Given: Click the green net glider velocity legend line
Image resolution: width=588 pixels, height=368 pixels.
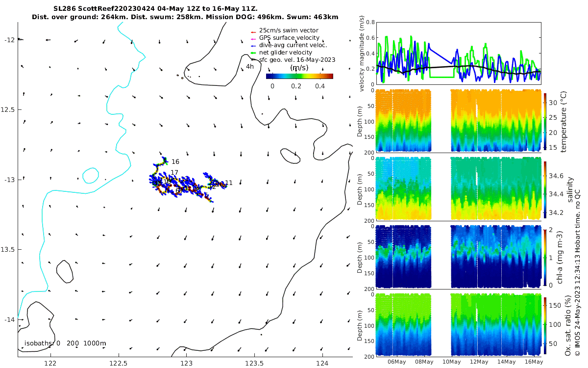Looking at the screenshot, I should [x=253, y=53].
